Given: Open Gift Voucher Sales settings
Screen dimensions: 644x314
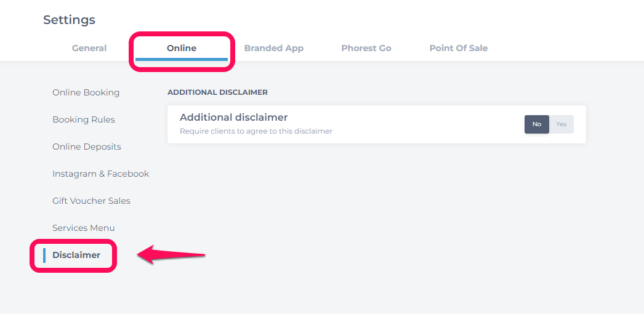Looking at the screenshot, I should point(91,201).
